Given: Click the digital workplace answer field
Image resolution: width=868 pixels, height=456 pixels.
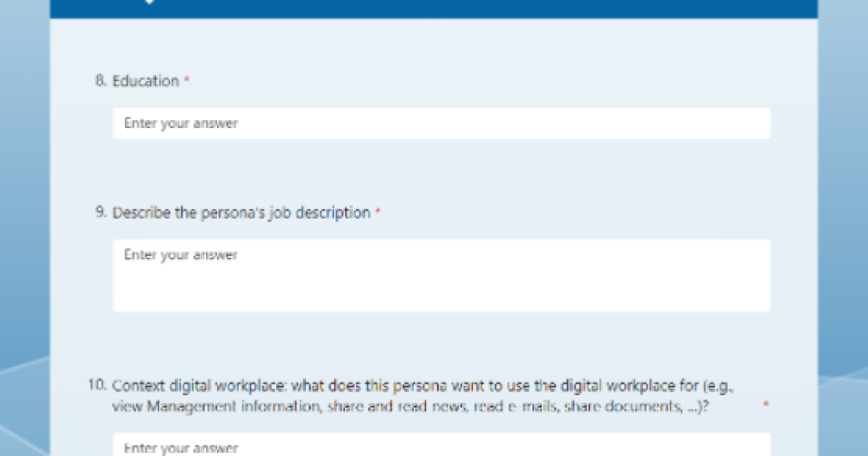Looking at the screenshot, I should pos(441,446).
